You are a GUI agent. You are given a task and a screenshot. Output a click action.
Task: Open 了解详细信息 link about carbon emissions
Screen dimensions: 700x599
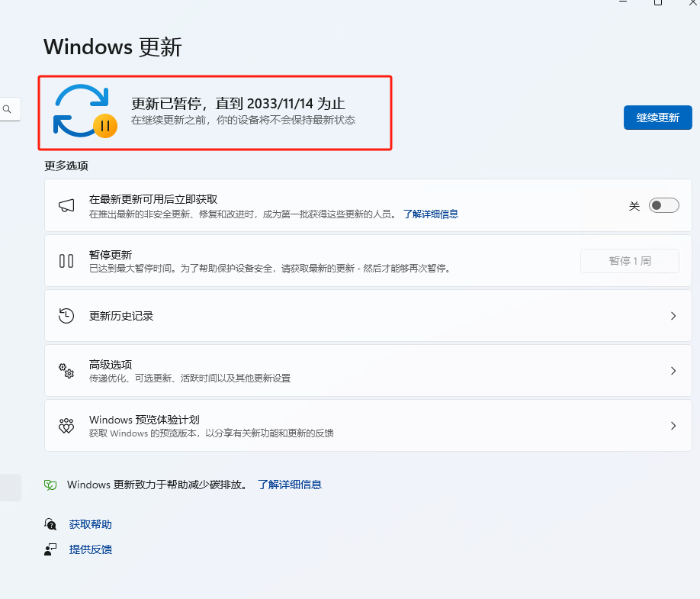pyautogui.click(x=289, y=485)
